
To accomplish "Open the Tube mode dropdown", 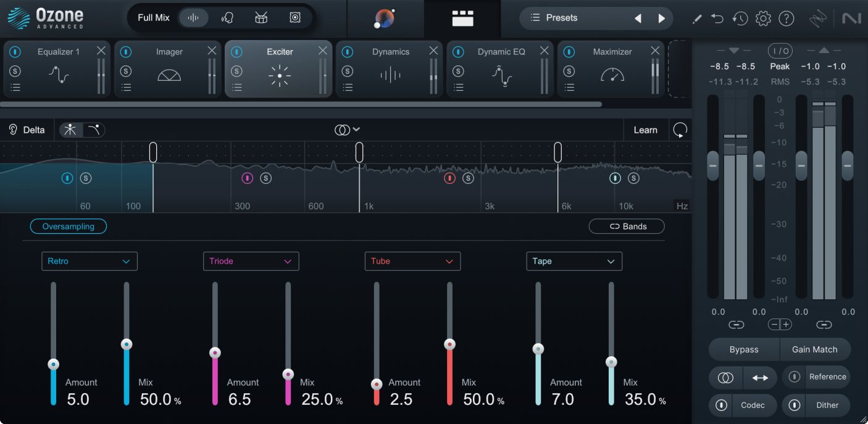I will [x=412, y=261].
